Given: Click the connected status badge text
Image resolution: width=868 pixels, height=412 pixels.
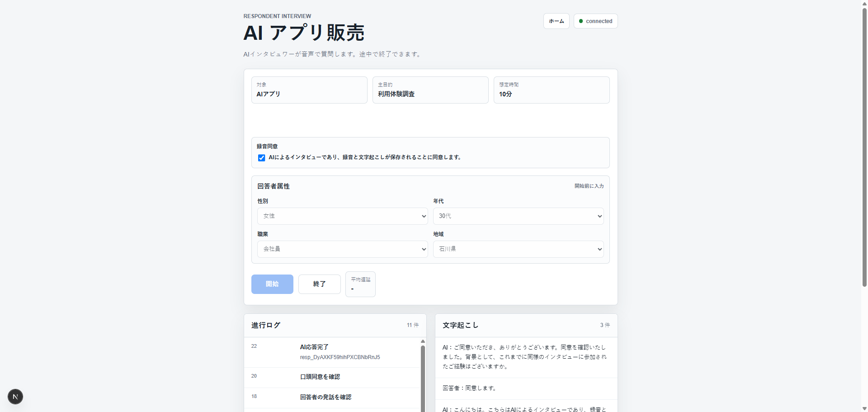Looking at the screenshot, I should point(599,21).
